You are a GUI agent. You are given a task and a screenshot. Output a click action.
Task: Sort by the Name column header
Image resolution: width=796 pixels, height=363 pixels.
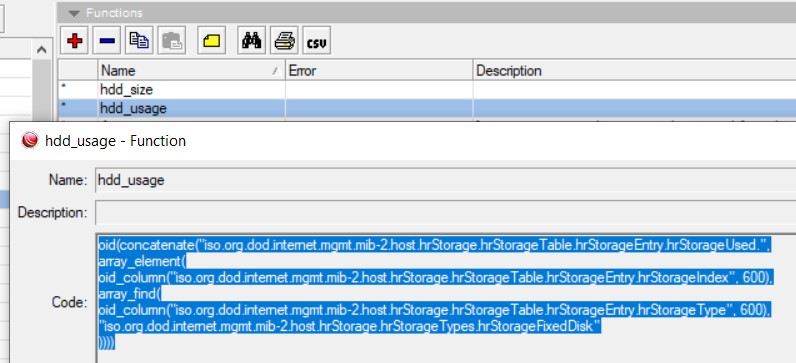pos(191,70)
